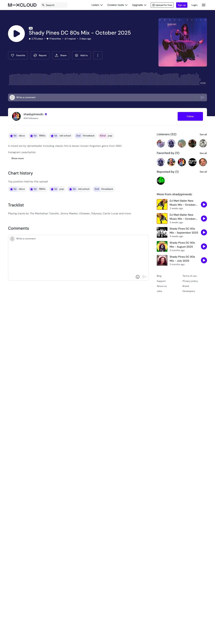Play the July 2025 80s Mix
The height and width of the screenshot is (644, 215).
click(204, 260)
